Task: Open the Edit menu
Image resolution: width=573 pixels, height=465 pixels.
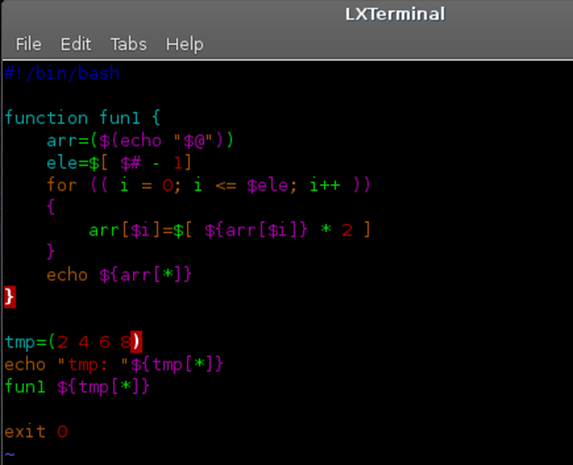Action: pos(76,44)
